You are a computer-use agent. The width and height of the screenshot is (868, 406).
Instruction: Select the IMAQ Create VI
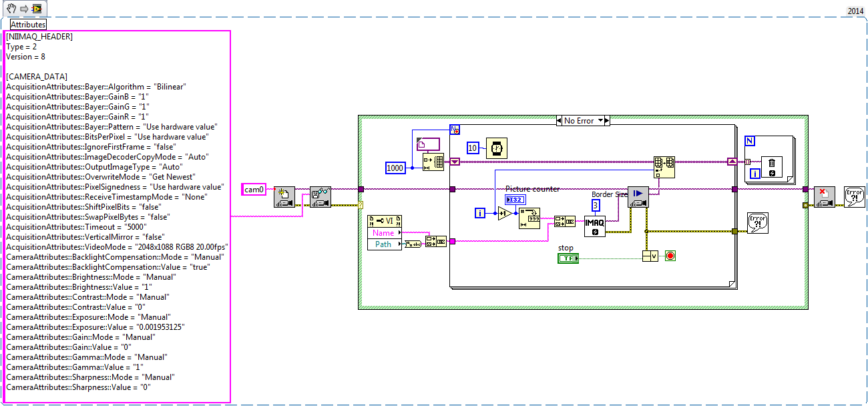pos(595,226)
